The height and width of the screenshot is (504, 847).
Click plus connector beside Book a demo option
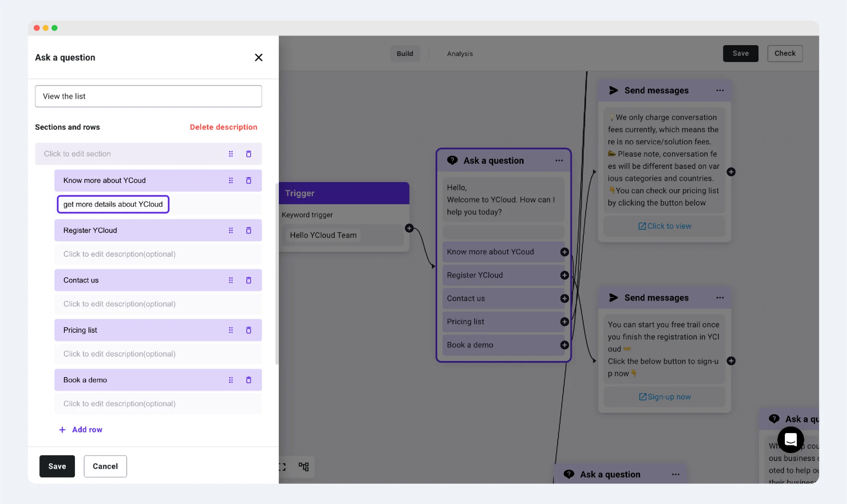(x=564, y=345)
